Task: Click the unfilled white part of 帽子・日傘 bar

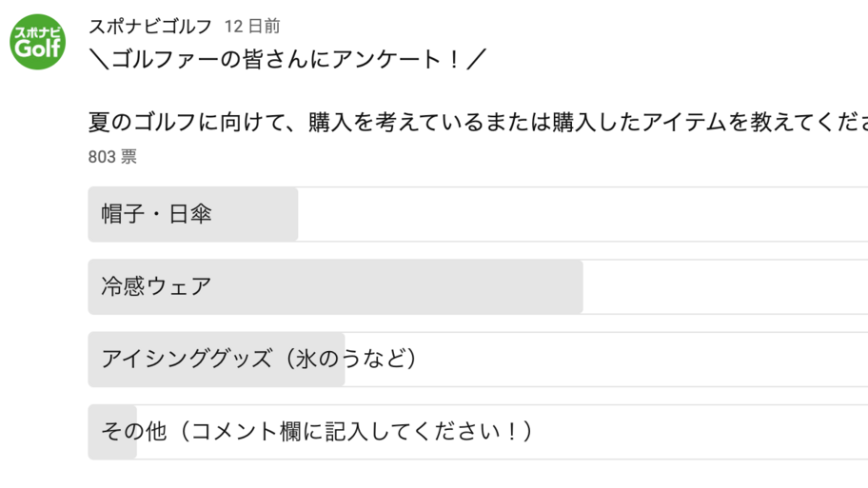Action: tap(582, 214)
